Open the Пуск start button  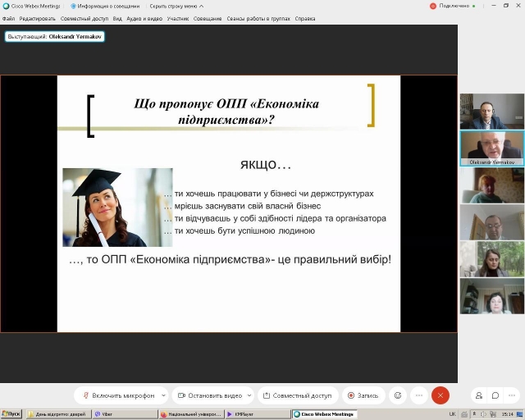point(11,414)
